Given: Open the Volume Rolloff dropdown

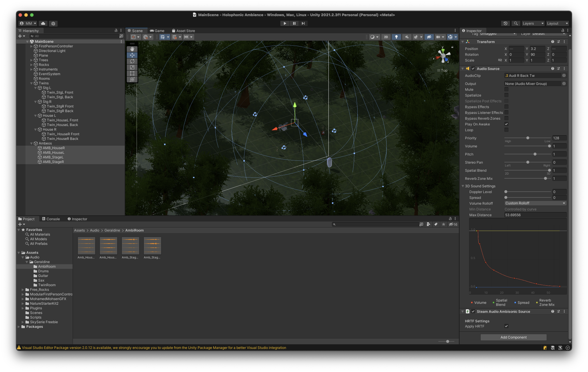Looking at the screenshot, I should (x=535, y=203).
